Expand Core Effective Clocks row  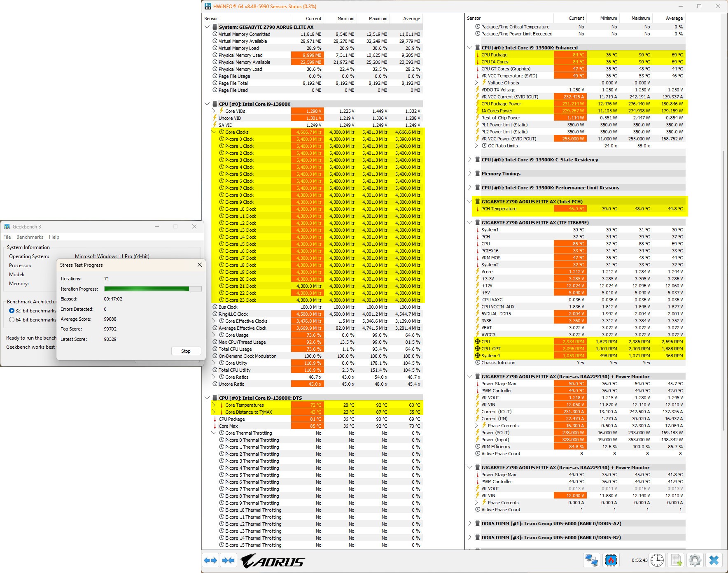click(x=214, y=321)
